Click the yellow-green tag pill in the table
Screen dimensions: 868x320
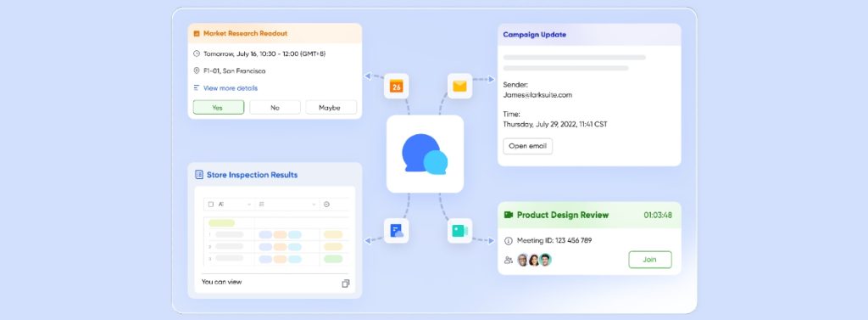(x=221, y=223)
